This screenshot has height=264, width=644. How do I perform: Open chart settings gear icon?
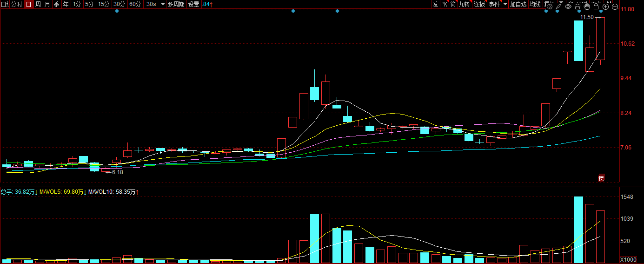550,7
